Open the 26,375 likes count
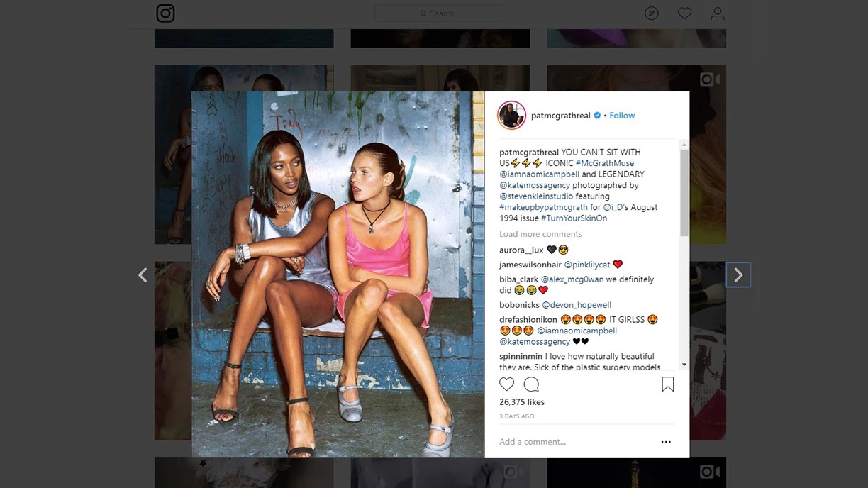The height and width of the screenshot is (488, 868). [x=522, y=402]
